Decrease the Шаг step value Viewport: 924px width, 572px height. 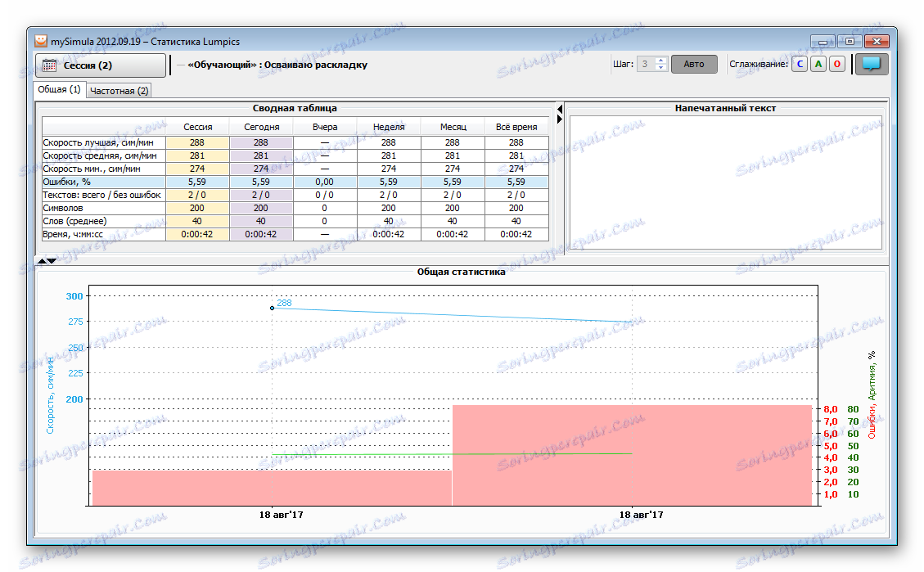click(x=661, y=68)
